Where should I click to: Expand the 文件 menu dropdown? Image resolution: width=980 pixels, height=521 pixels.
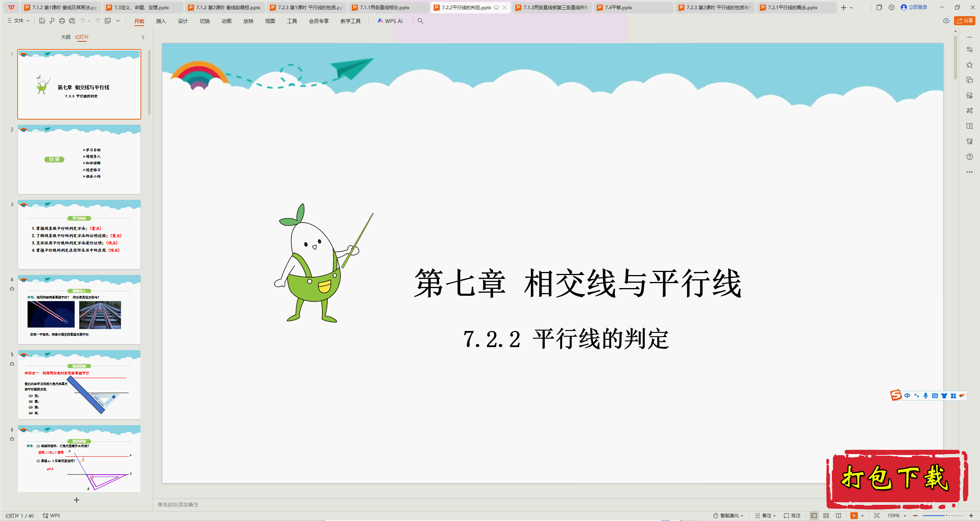19,21
